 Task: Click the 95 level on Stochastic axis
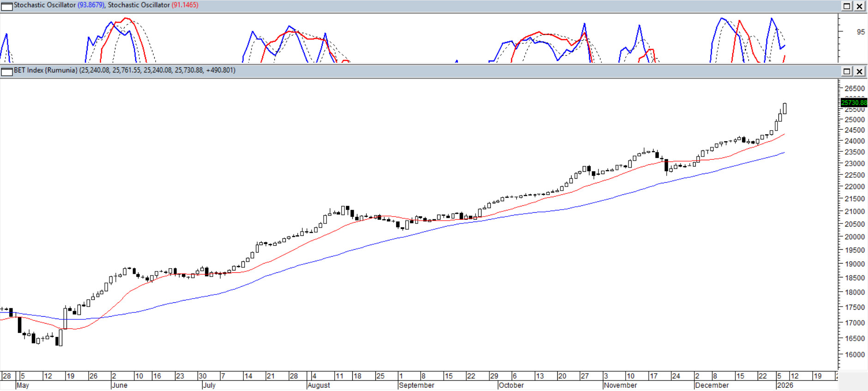click(861, 32)
